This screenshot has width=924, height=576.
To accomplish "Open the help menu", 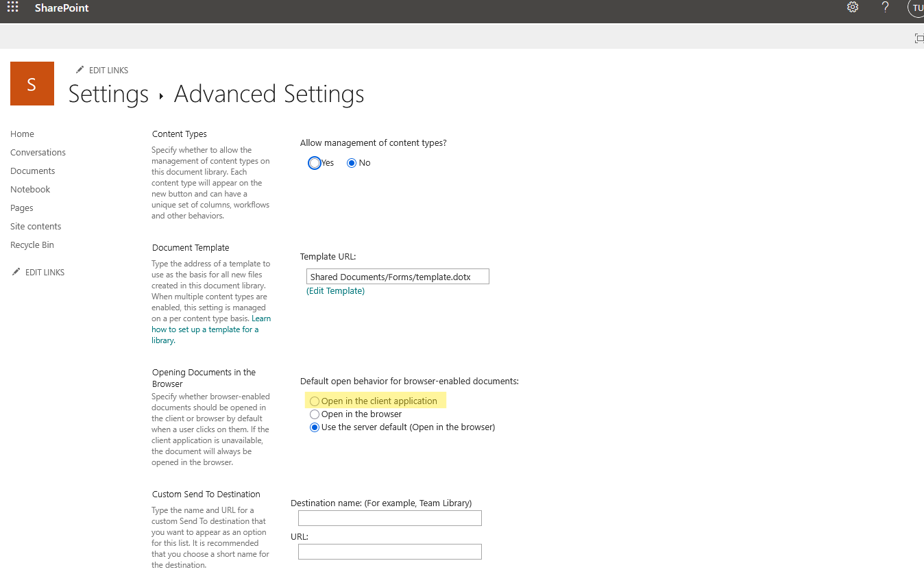I will (885, 8).
